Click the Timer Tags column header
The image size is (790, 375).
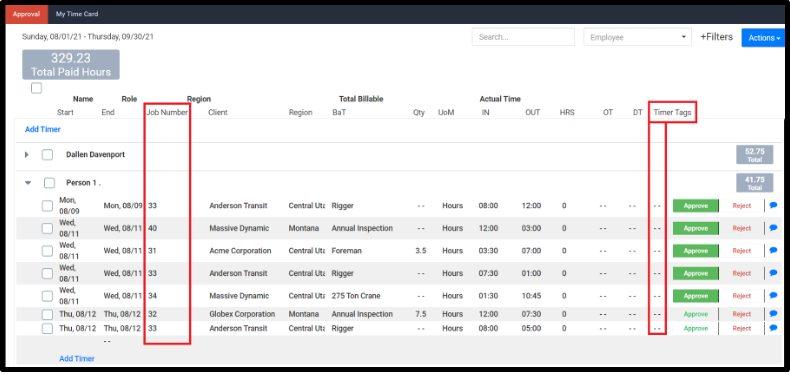672,112
